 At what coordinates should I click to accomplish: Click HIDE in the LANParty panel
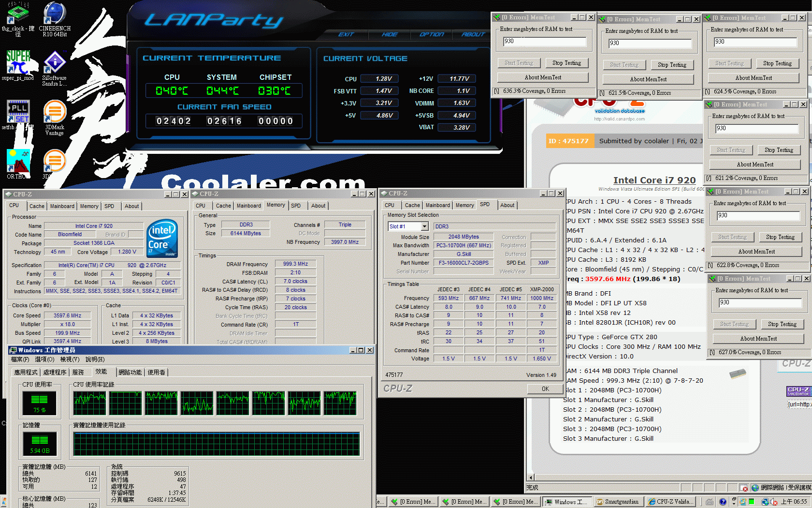(x=390, y=34)
